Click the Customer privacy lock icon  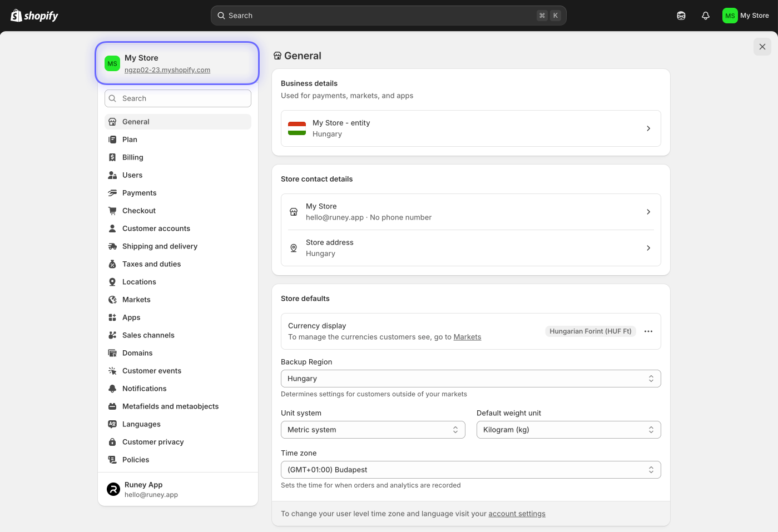click(x=112, y=442)
